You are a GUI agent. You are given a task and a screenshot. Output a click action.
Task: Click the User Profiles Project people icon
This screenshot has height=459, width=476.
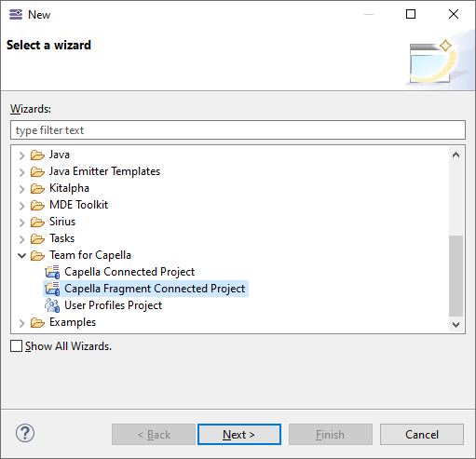pyautogui.click(x=52, y=305)
